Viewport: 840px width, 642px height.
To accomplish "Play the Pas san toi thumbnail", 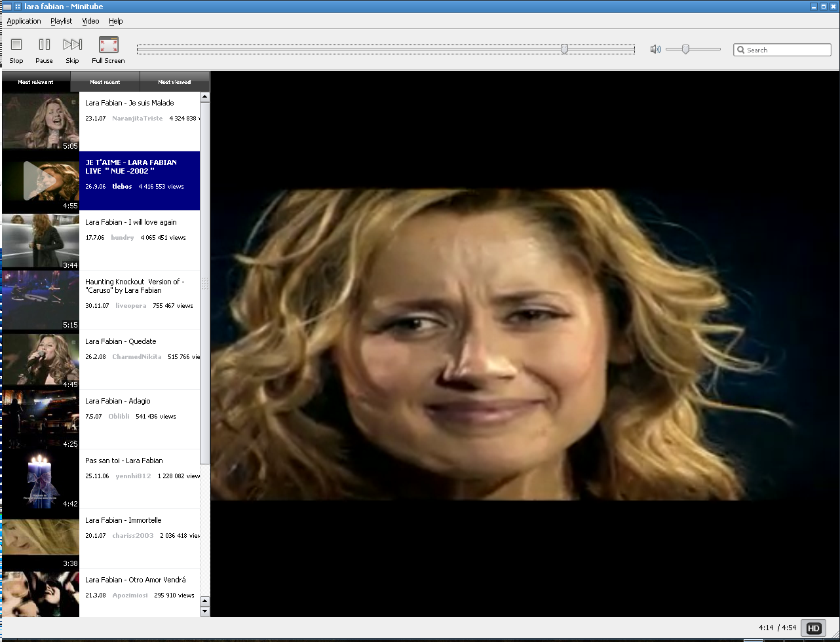I will [x=41, y=480].
